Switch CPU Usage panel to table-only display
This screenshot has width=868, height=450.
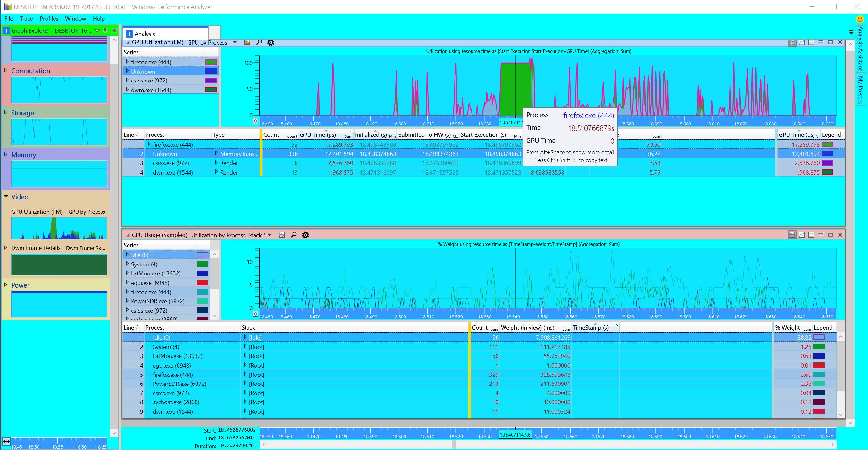[811, 234]
